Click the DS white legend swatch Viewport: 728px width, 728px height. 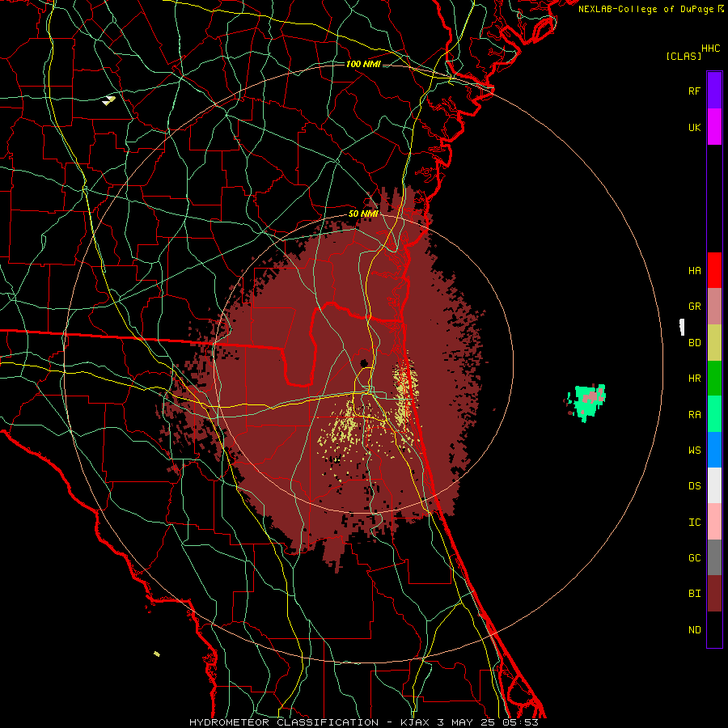(714, 485)
